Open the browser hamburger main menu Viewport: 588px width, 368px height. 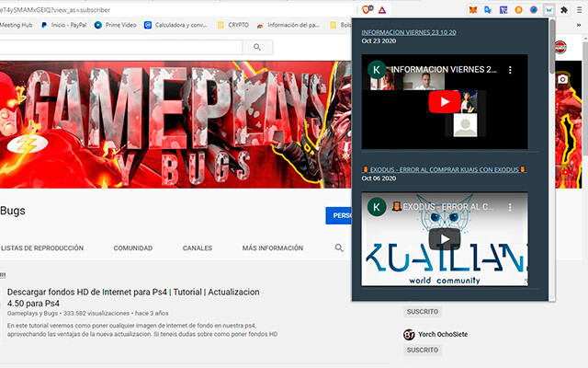[x=580, y=10]
